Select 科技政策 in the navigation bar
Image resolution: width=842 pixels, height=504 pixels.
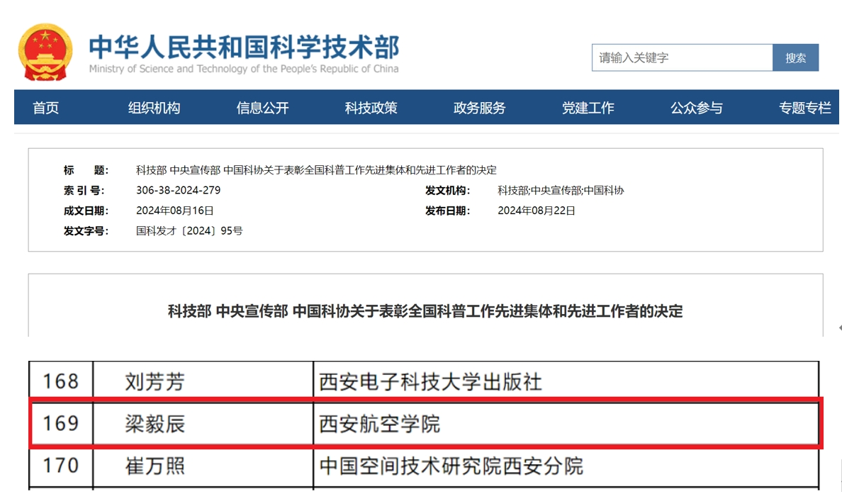pos(371,108)
